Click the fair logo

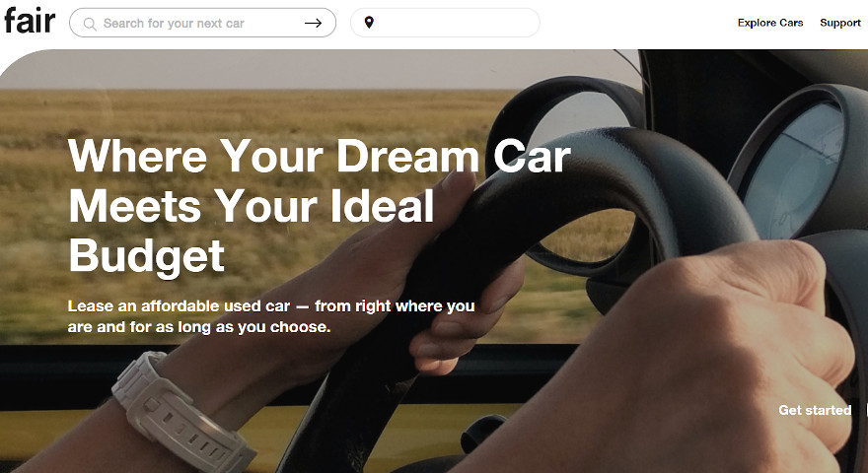(x=30, y=21)
